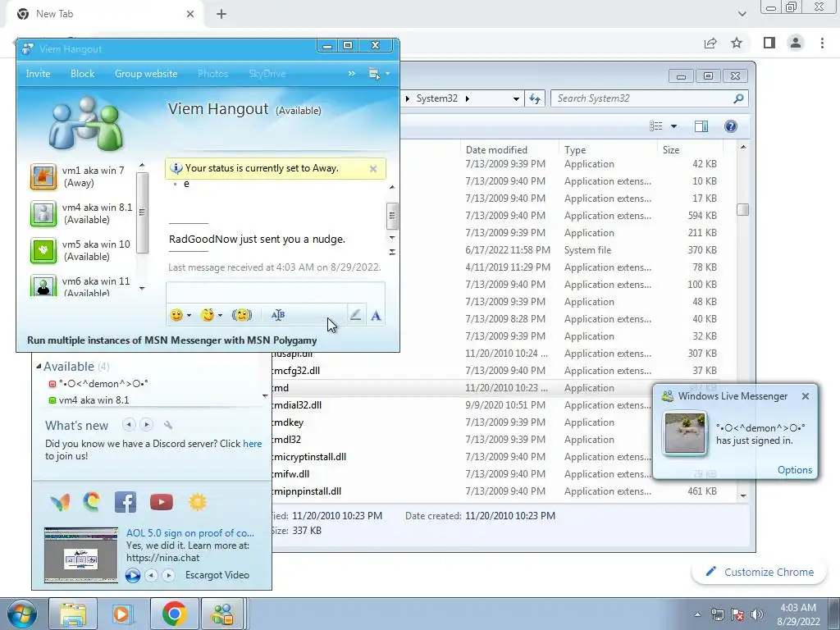Image resolution: width=840 pixels, height=630 pixels.
Task: Toggle the Explorer preview pane icon
Action: 701,126
